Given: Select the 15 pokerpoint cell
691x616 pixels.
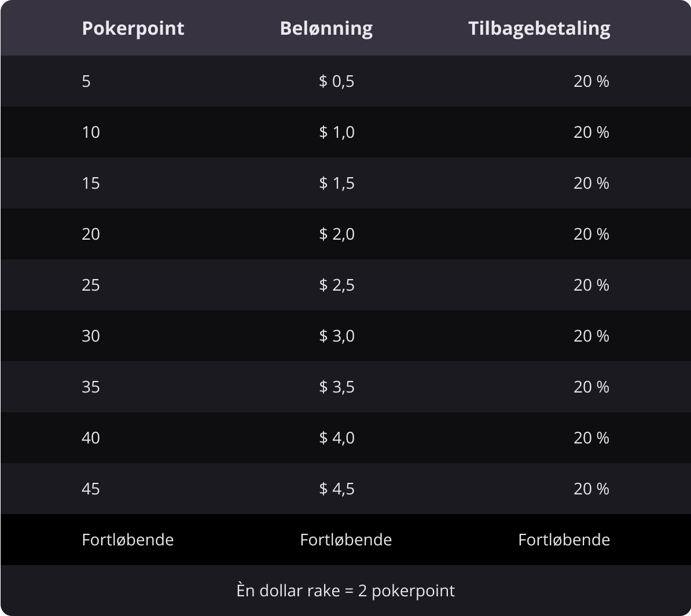Looking at the screenshot, I should [91, 184].
